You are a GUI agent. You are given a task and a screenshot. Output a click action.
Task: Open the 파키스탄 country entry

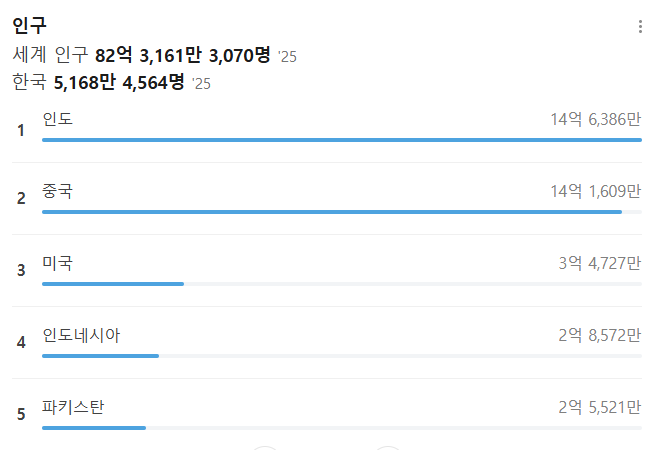coord(73,408)
